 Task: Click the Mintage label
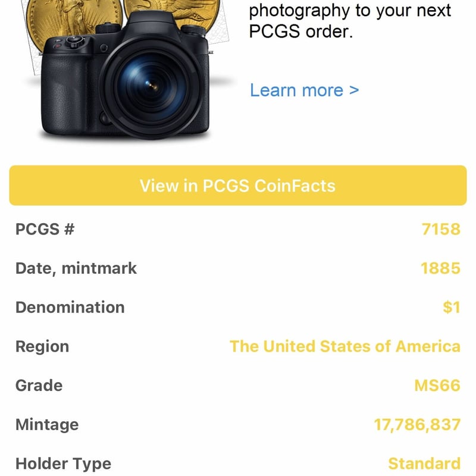47,425
